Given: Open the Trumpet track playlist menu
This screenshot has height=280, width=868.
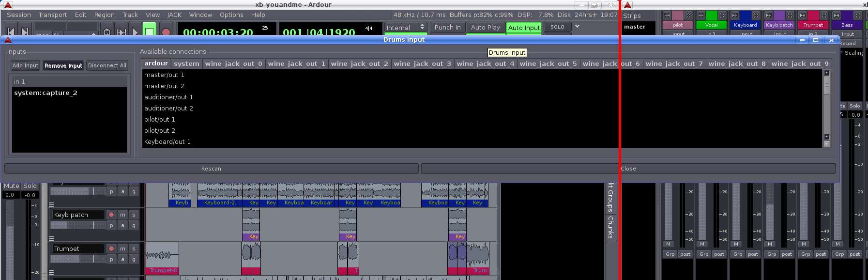Looking at the screenshot, I should pos(111,259).
